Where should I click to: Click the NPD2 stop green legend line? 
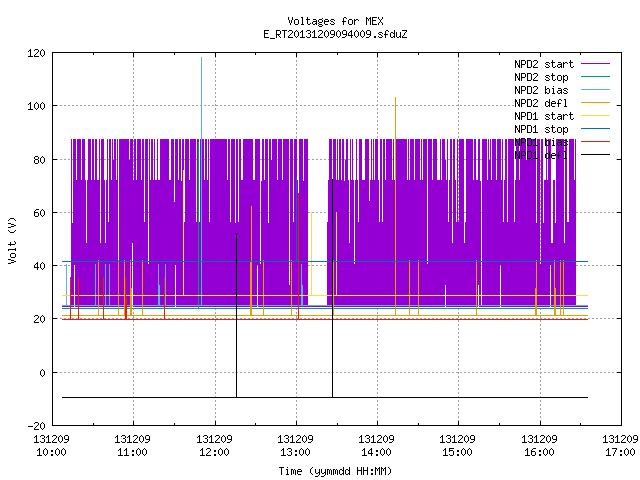click(x=595, y=77)
